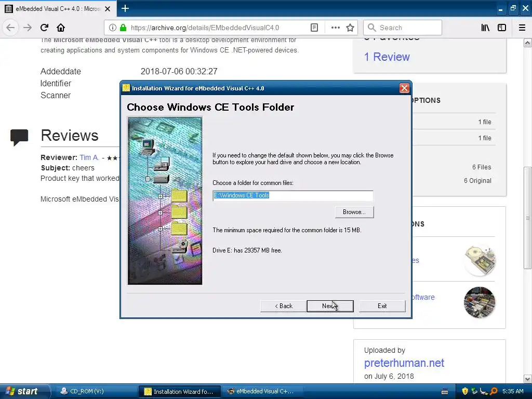
Task: Click the green secure padlock icon
Action: click(123, 28)
